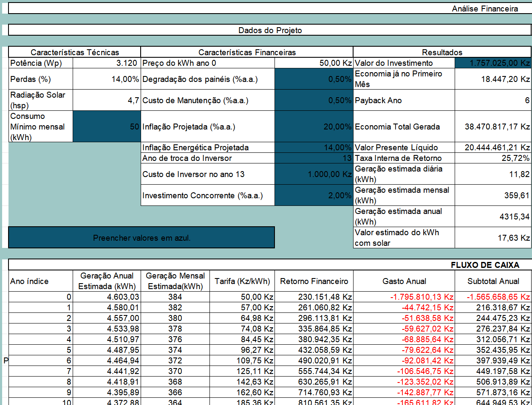Edit Valor do Investimento 1.757.025,00 Kz cell
This screenshot has width=532, height=405.
[x=493, y=63]
